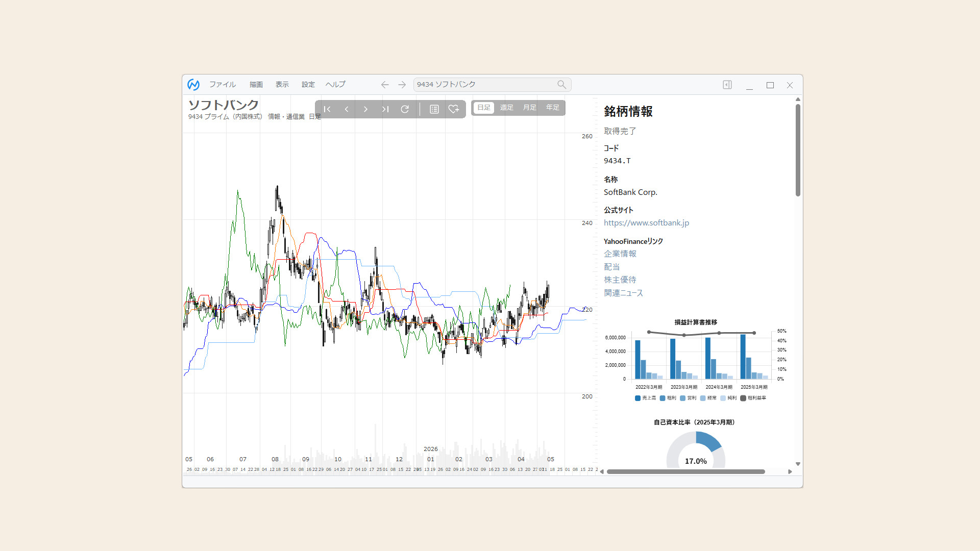Open the stock list icon

coord(434,109)
